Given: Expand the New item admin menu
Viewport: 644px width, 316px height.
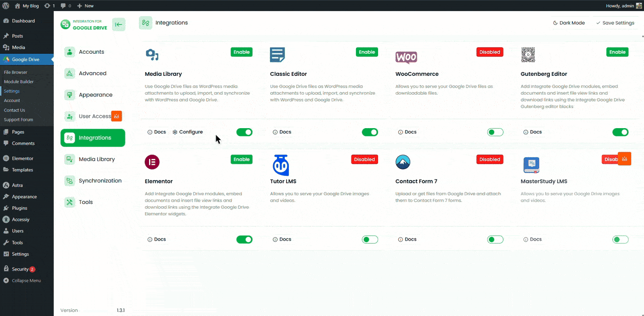Looking at the screenshot, I should [84, 6].
